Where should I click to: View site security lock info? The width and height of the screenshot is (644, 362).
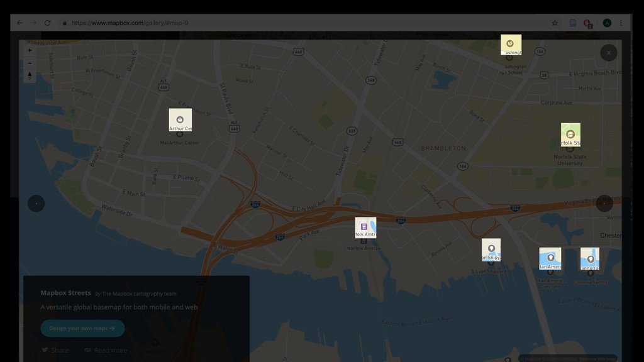(65, 23)
